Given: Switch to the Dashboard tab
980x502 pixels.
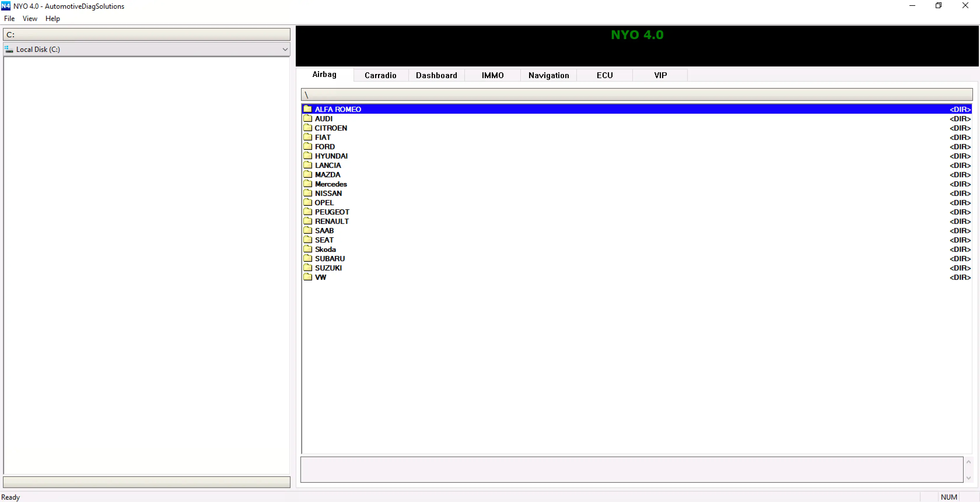Looking at the screenshot, I should click(x=436, y=75).
